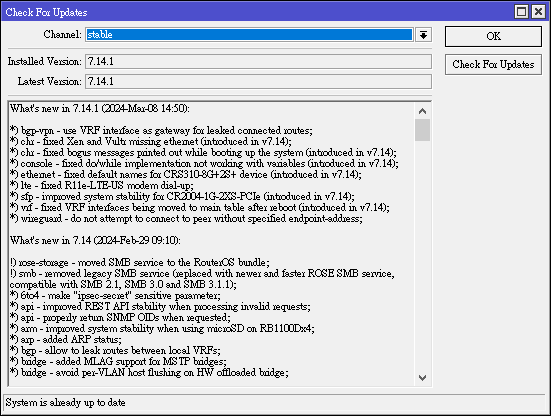Click the bgp leak routes VRFs line
This screenshot has height=416, width=551.
115,350
